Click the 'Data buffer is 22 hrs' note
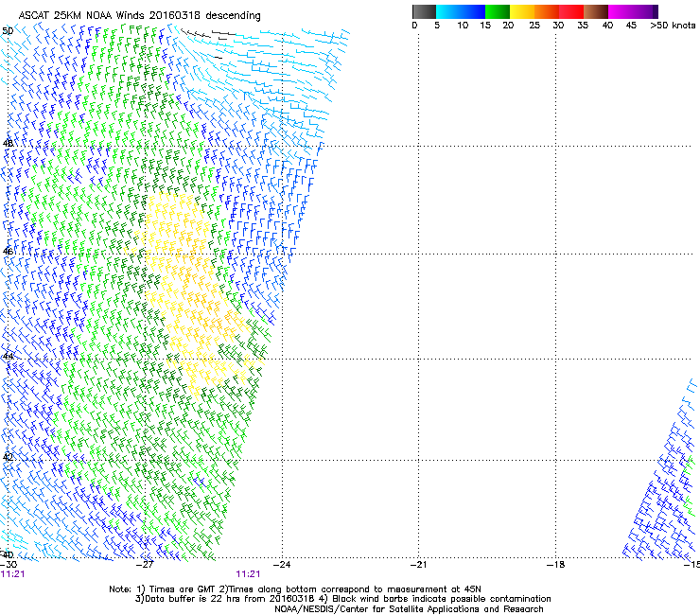 click(x=342, y=599)
